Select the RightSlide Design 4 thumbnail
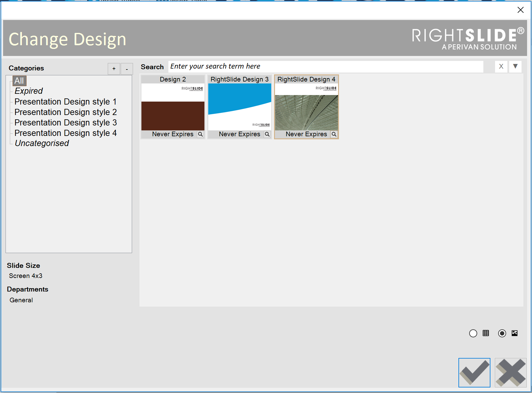This screenshot has width=532, height=393. 306,107
